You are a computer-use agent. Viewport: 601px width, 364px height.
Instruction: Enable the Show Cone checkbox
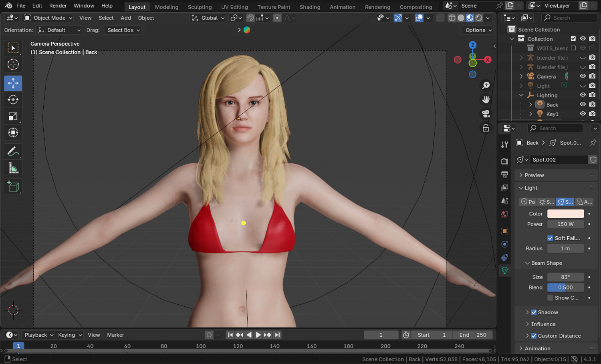pos(551,298)
